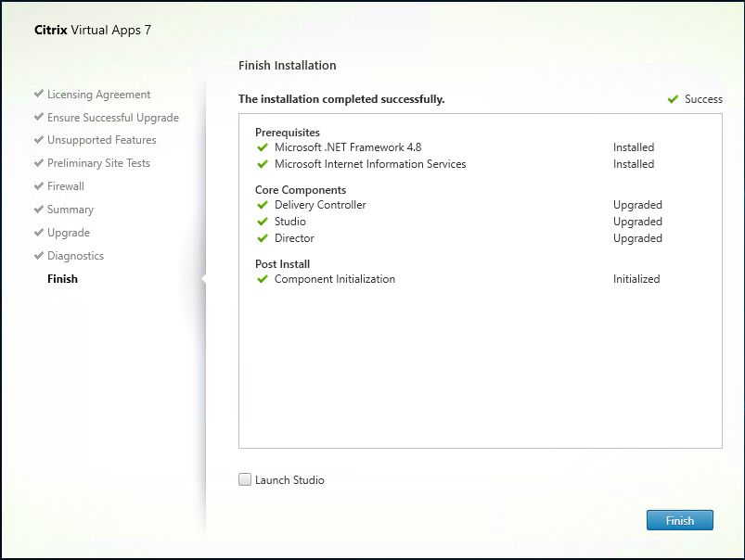Click the Microsoft .NET Framework 4.8 entry
The width and height of the screenshot is (745, 560).
click(348, 147)
